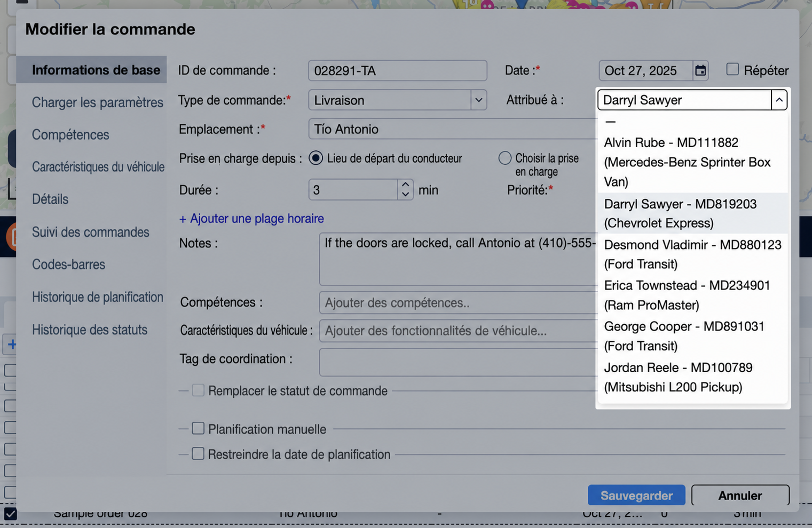This screenshot has height=528, width=812.
Task: Choose driver George Cooper - MD891031
Action: click(x=693, y=336)
